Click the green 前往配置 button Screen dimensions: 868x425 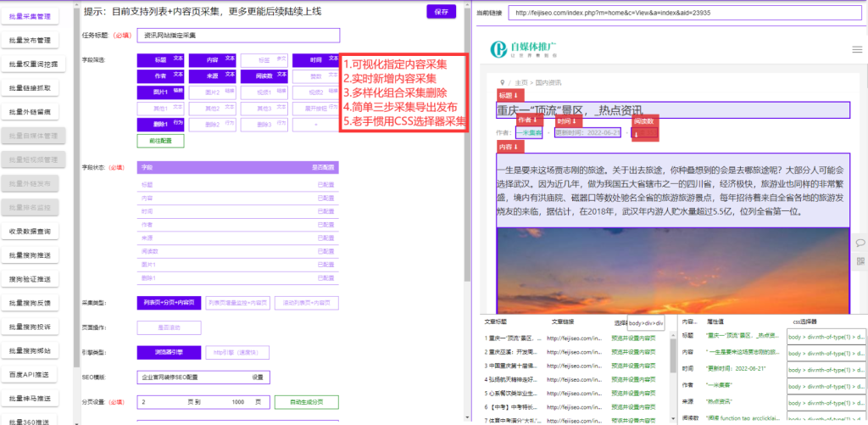click(160, 141)
